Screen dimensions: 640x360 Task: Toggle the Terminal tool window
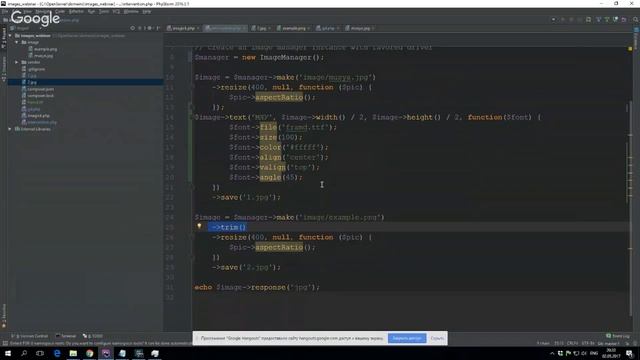tap(66, 336)
